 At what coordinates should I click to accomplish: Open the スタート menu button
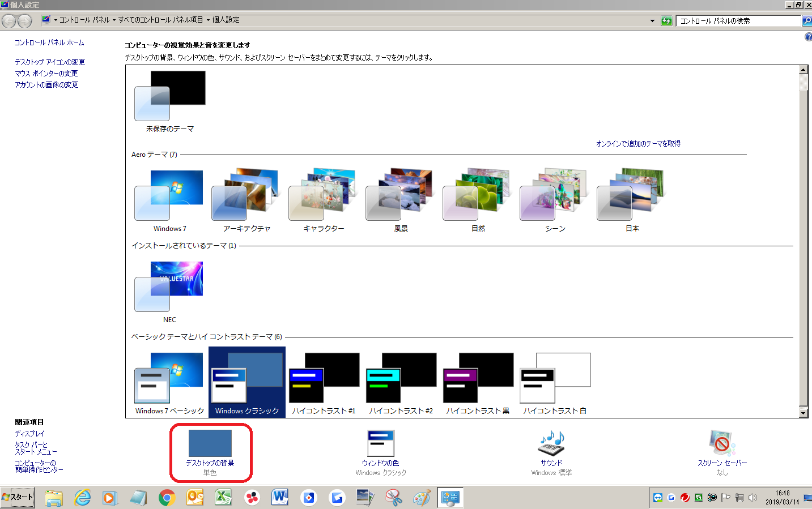(18, 497)
